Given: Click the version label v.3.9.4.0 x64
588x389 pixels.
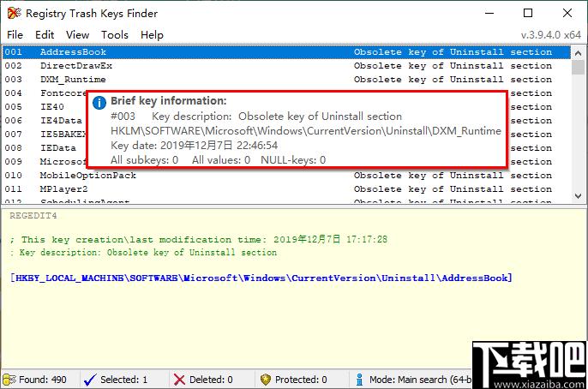Looking at the screenshot, I should click(551, 35).
